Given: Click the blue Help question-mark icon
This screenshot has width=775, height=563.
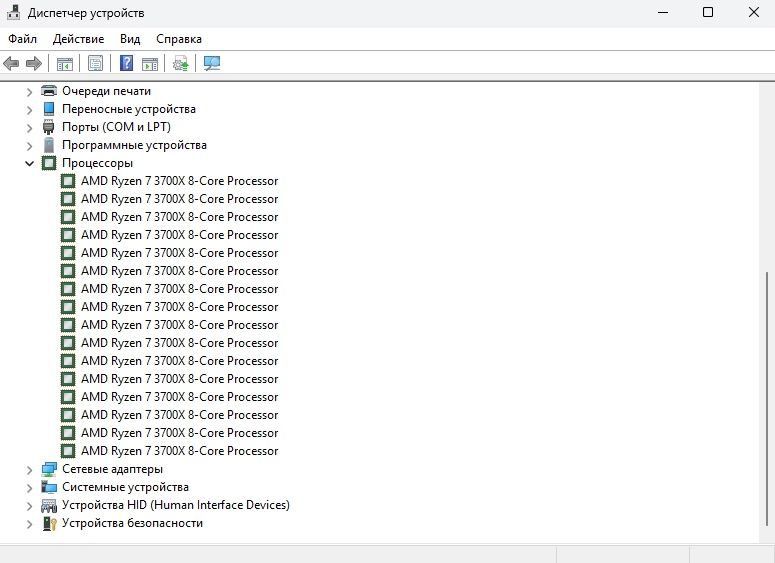Looking at the screenshot, I should (x=127, y=63).
